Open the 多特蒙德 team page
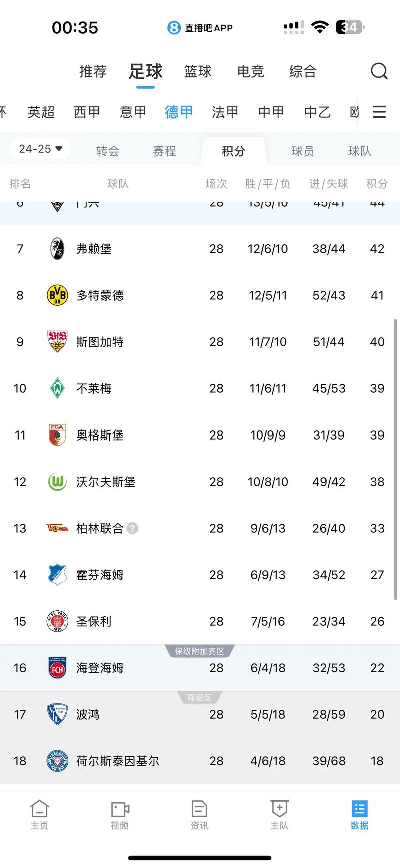 pyautogui.click(x=99, y=295)
